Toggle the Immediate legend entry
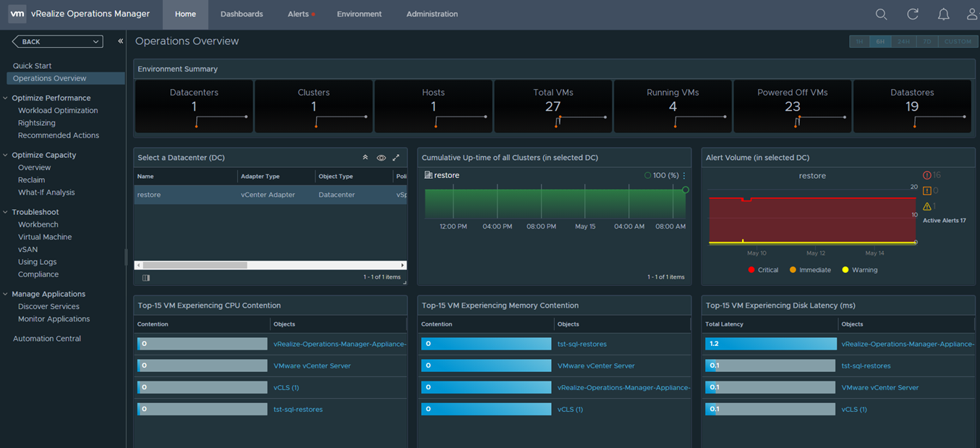The width and height of the screenshot is (980, 448). click(810, 270)
